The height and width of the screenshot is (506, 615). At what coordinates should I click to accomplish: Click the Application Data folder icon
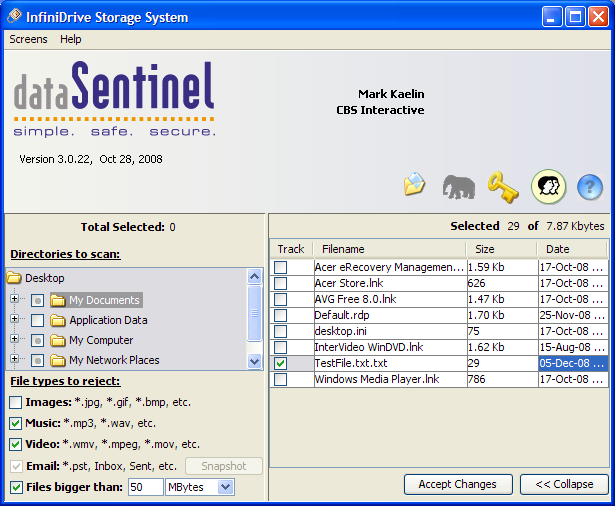(58, 320)
